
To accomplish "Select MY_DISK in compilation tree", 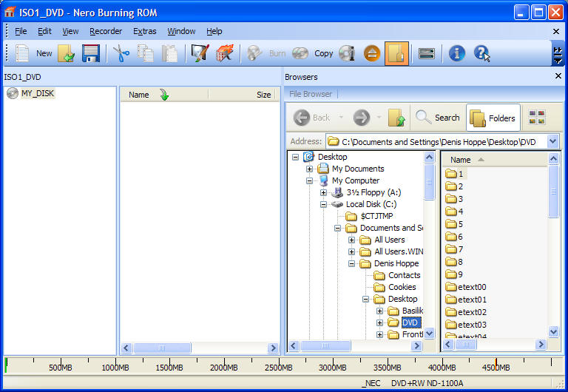I will (37, 93).
